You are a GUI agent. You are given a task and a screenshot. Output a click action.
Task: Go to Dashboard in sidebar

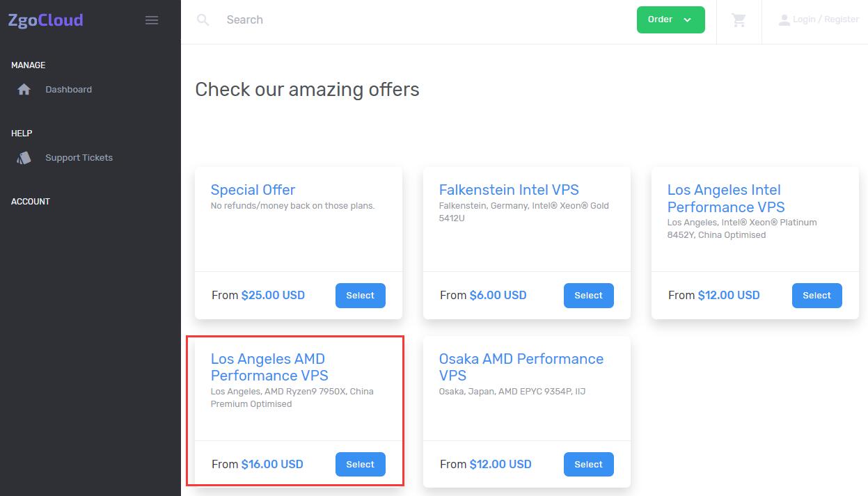tap(68, 89)
